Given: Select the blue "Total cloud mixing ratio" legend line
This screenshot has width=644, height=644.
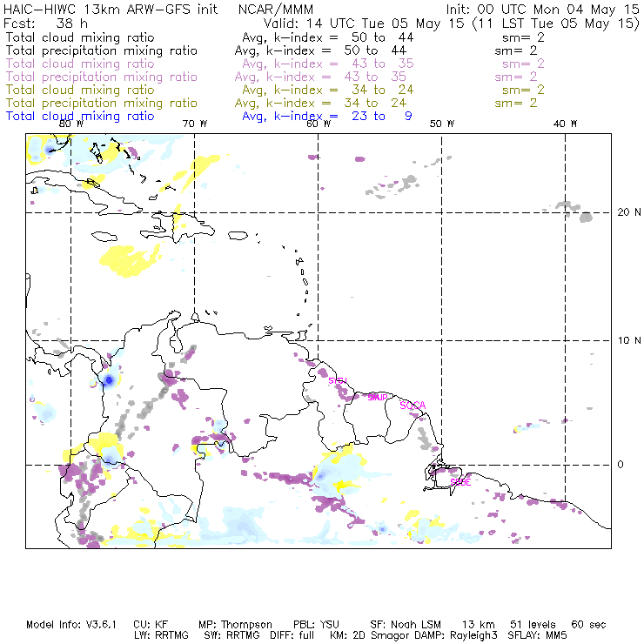Looking at the screenshot, I should pos(80,117).
